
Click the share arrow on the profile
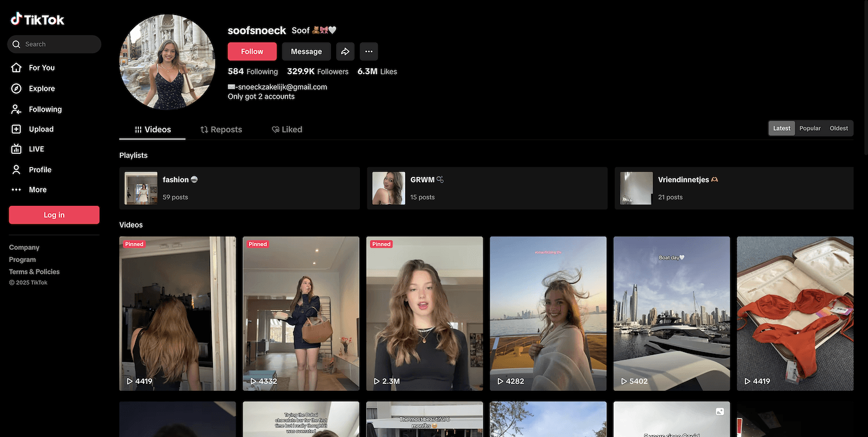(x=345, y=51)
